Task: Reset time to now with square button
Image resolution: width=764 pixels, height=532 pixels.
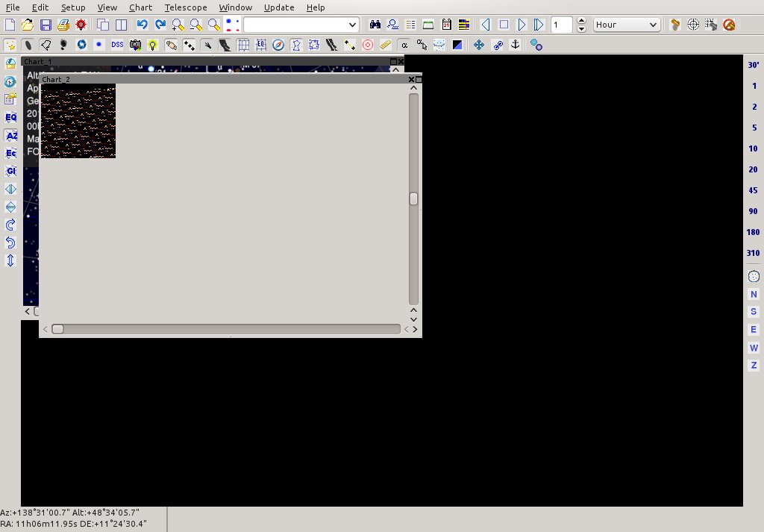Action: 504,25
